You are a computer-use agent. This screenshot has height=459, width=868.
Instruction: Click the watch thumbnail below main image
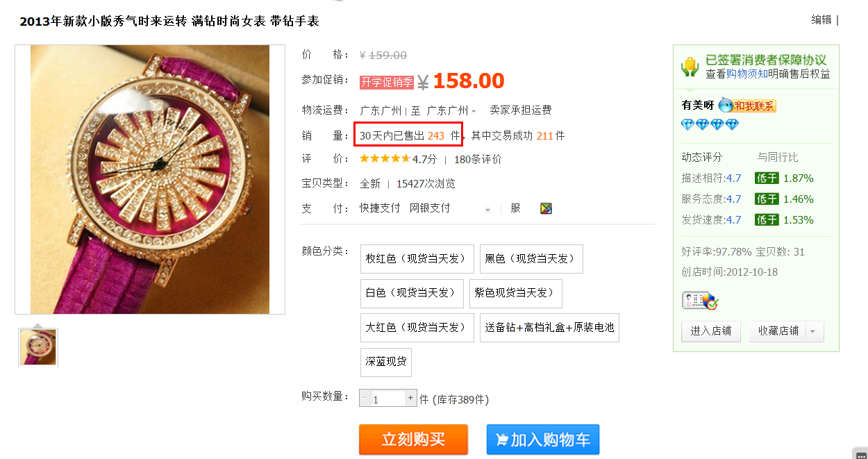click(38, 347)
